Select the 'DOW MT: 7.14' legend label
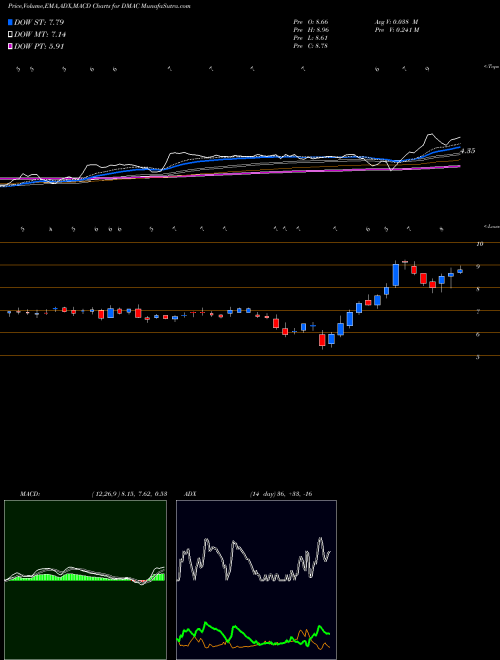 pos(40,35)
